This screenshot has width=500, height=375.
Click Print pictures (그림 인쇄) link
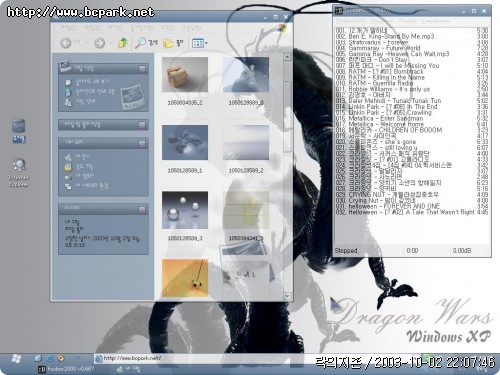pos(85,101)
